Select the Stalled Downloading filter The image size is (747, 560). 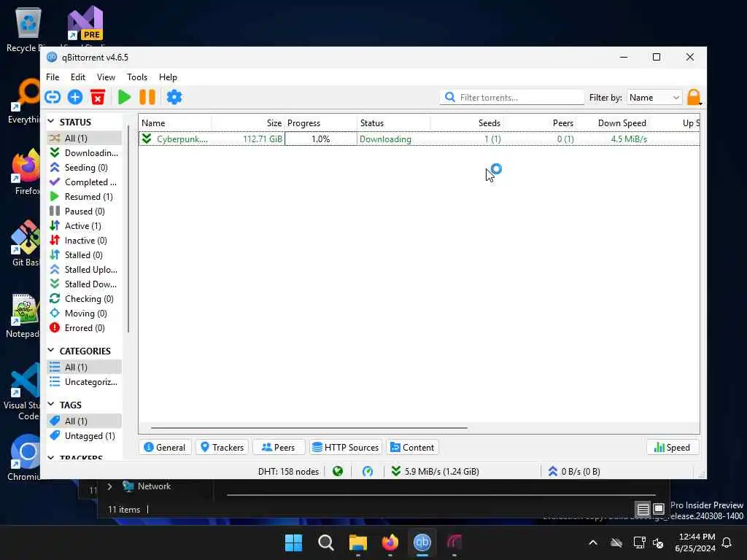84,284
